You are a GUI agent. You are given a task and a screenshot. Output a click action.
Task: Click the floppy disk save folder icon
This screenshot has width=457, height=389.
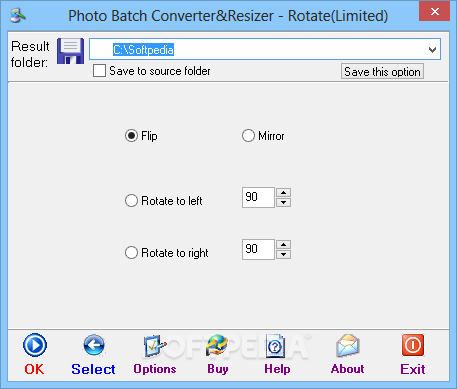70,51
